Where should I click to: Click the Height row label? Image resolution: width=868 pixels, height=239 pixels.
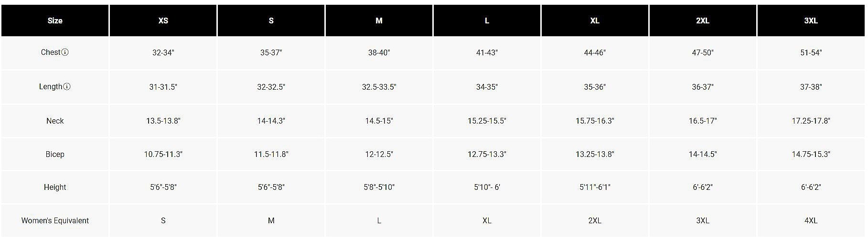(x=55, y=187)
